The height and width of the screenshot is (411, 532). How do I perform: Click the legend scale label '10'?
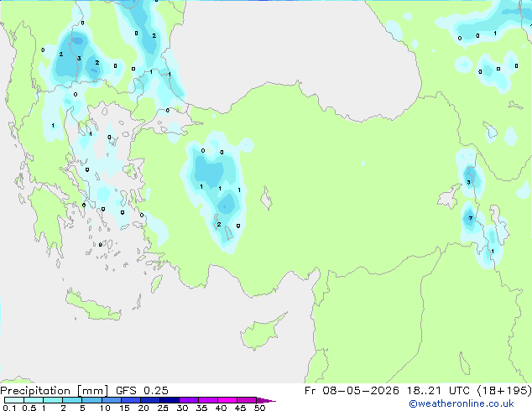click(105, 408)
